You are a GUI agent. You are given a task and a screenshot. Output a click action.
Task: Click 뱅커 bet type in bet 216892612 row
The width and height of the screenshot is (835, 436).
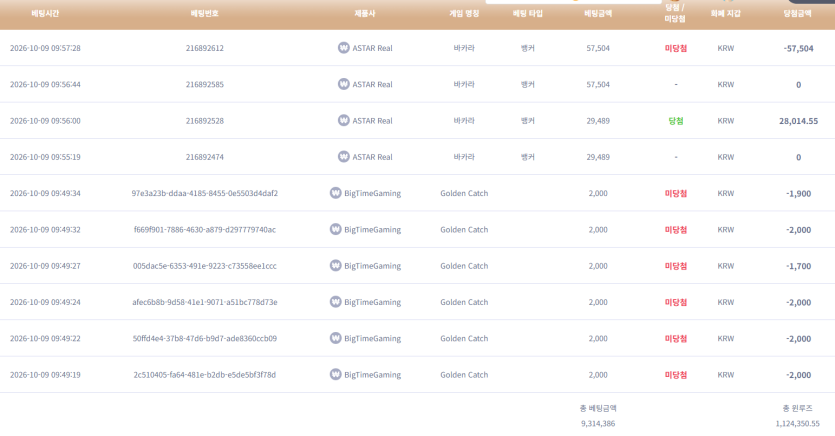click(x=528, y=48)
